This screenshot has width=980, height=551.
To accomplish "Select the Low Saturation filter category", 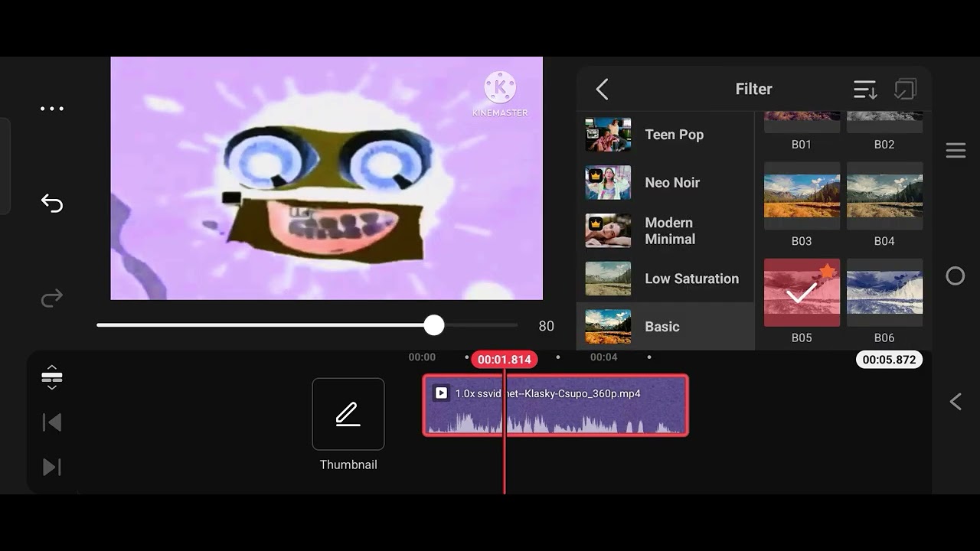I will [665, 279].
